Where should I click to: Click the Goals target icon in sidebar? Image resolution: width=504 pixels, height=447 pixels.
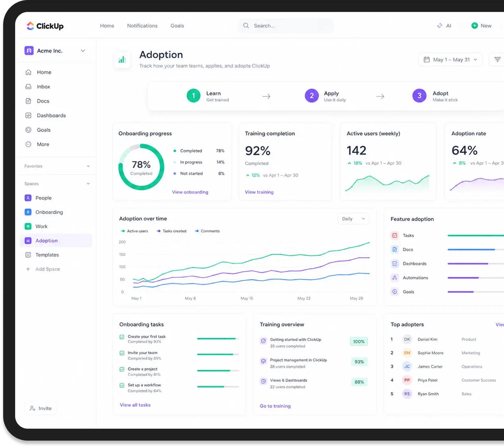28,130
